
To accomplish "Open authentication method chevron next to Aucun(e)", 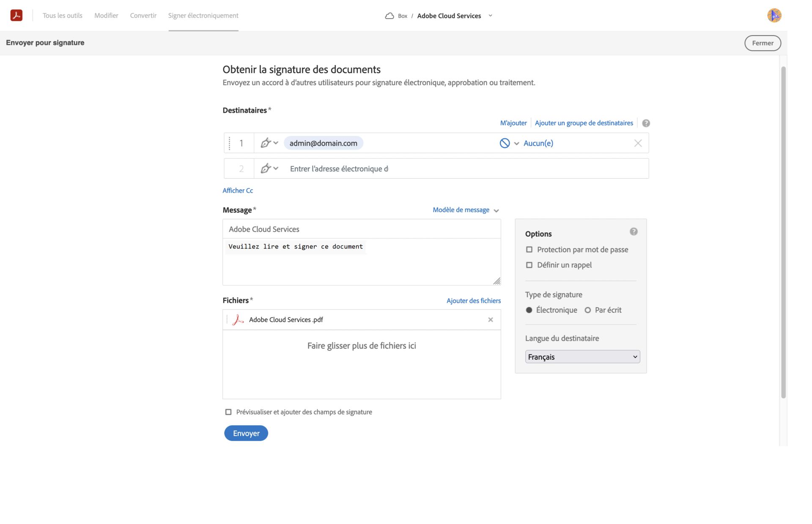I will [x=516, y=143].
